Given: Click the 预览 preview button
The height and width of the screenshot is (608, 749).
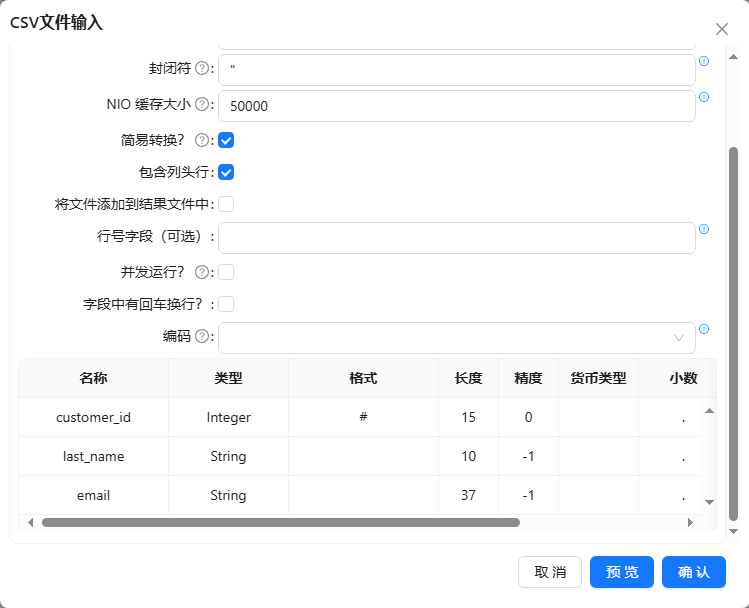Looking at the screenshot, I should coord(621,572).
